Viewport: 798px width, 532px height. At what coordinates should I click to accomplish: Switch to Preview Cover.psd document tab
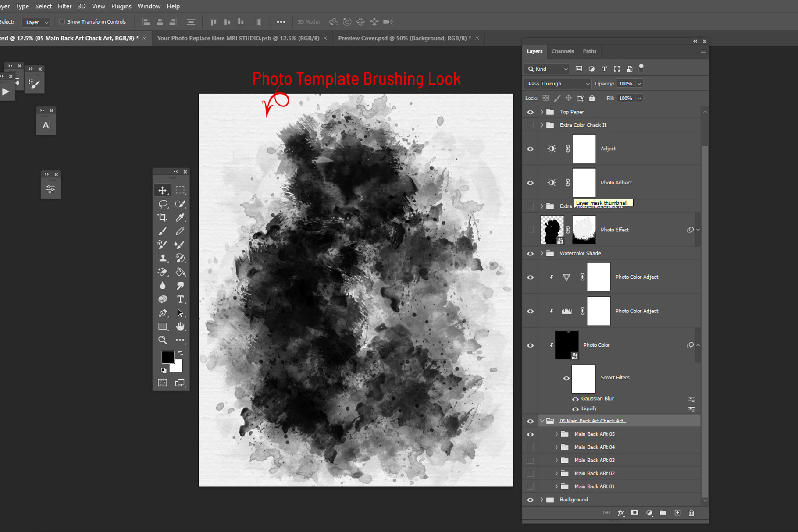click(x=405, y=39)
